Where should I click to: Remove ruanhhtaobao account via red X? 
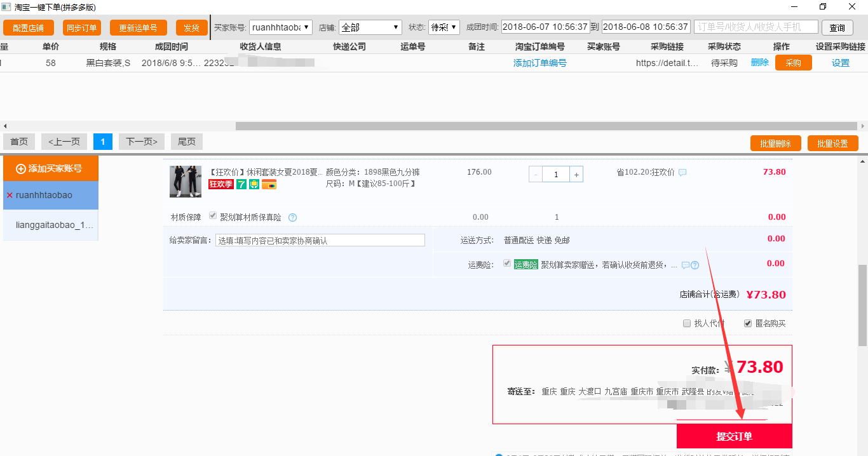10,196
